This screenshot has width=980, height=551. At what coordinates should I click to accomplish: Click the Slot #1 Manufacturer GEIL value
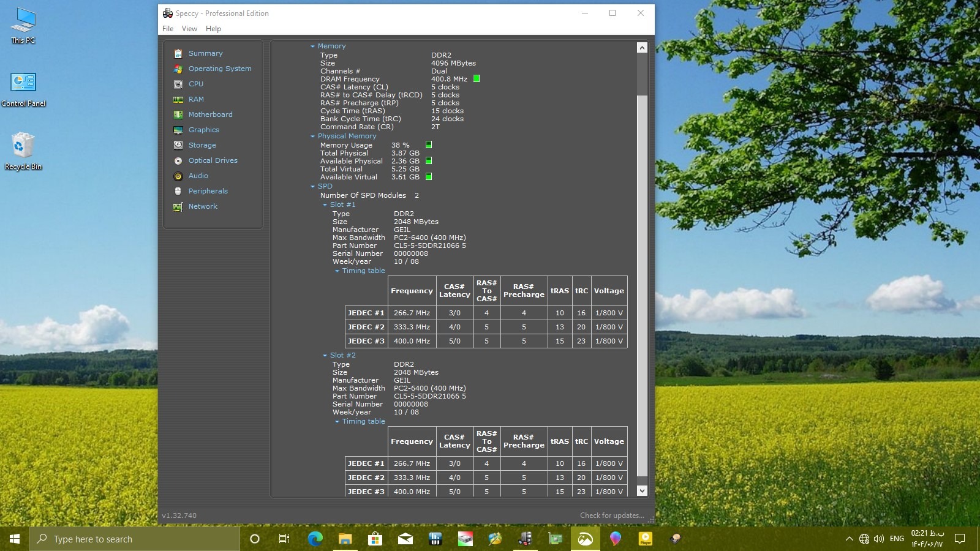[402, 230]
